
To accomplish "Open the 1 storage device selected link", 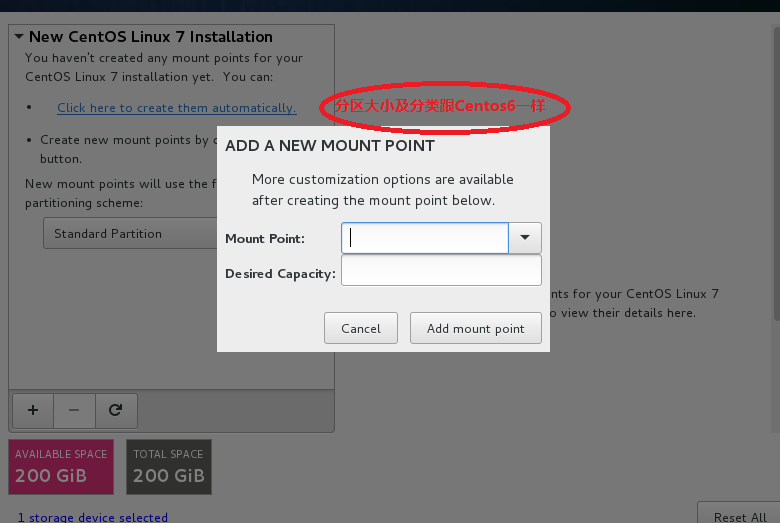I will 93,518.
